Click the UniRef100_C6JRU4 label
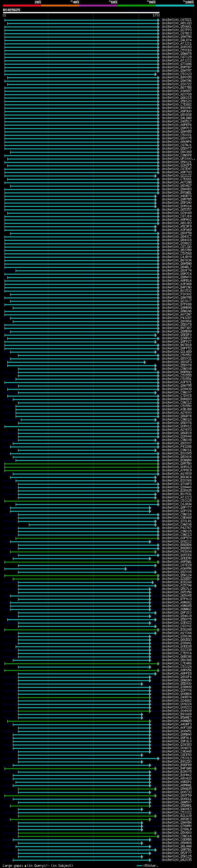This screenshot has height=868, width=197. 177,504
